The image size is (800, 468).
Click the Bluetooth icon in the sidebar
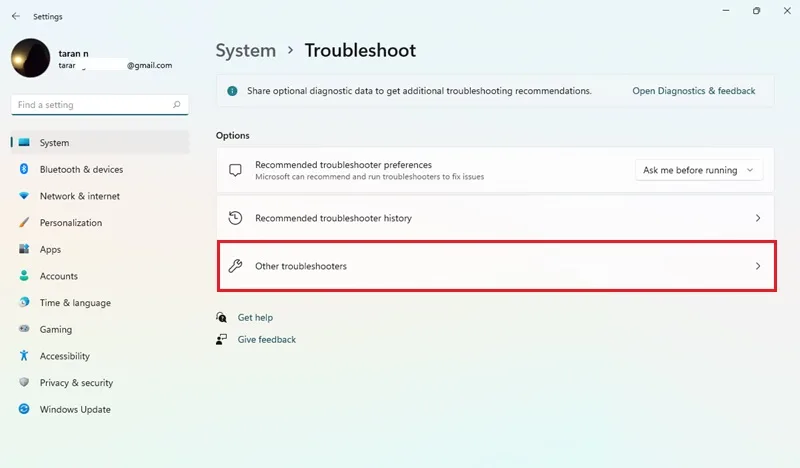click(24, 169)
